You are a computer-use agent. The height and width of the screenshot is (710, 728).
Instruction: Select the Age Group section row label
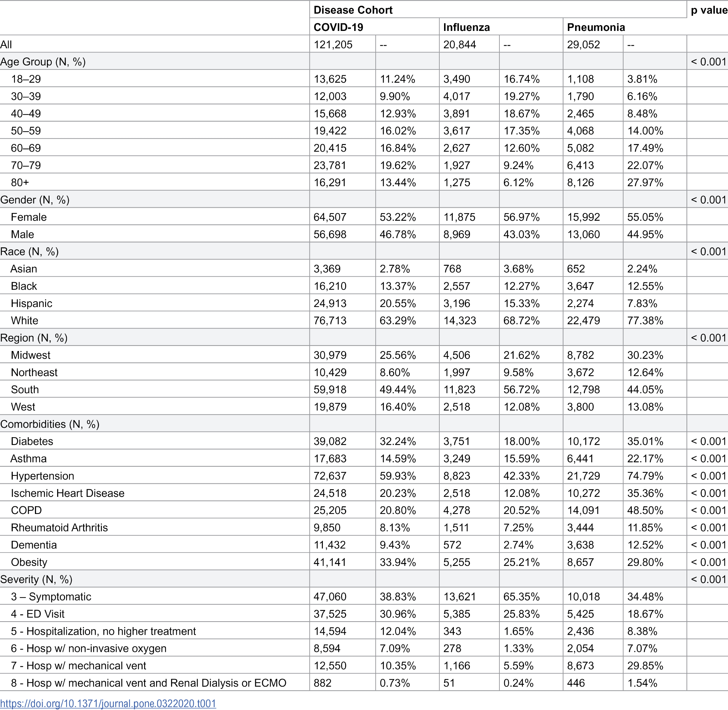43,61
